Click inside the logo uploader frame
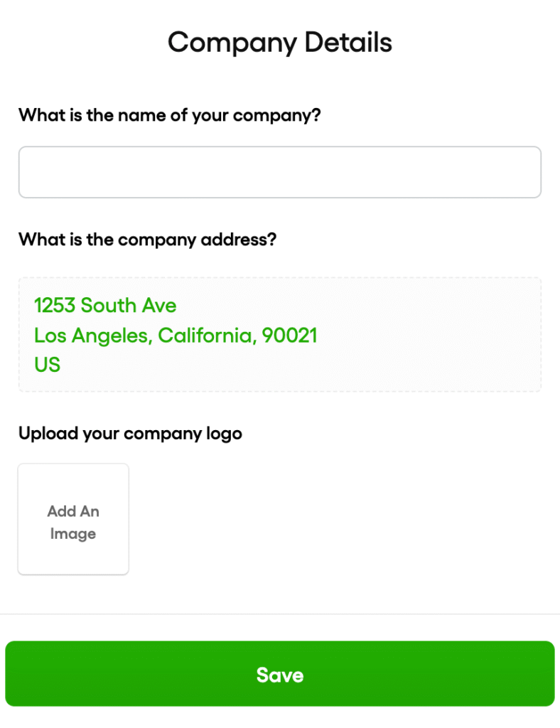Screen dimensions: 560x728 pos(73,519)
